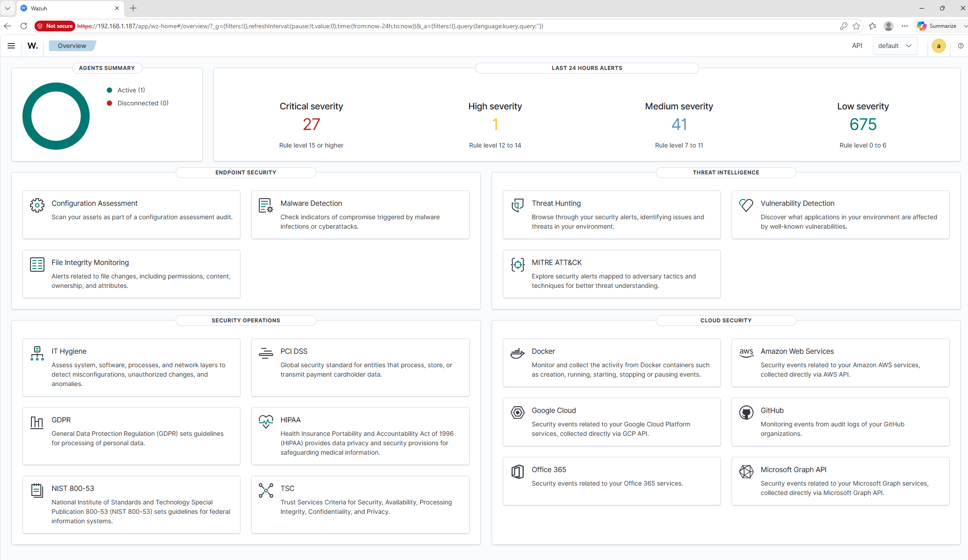Click the PCI DSS icon
968x560 pixels.
pyautogui.click(x=266, y=353)
